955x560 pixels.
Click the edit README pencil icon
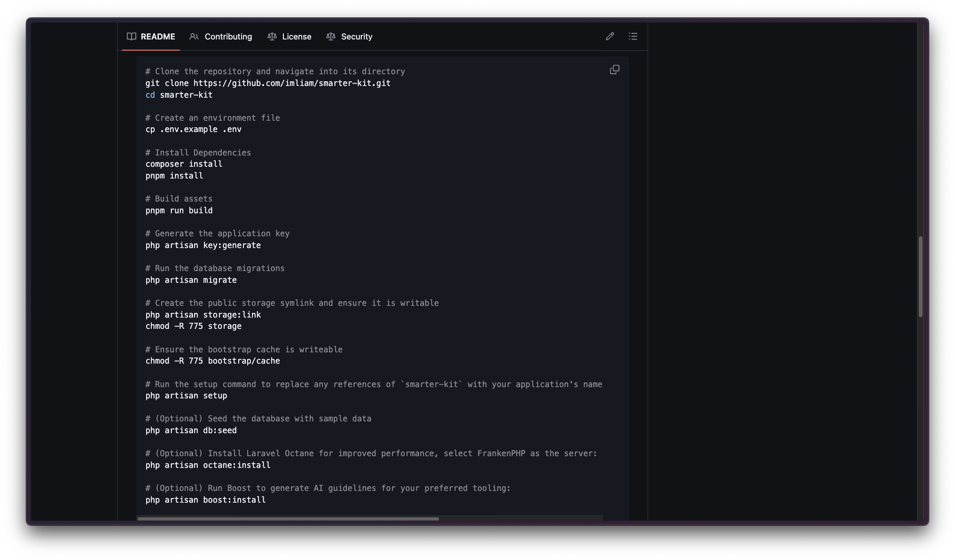[x=610, y=36]
